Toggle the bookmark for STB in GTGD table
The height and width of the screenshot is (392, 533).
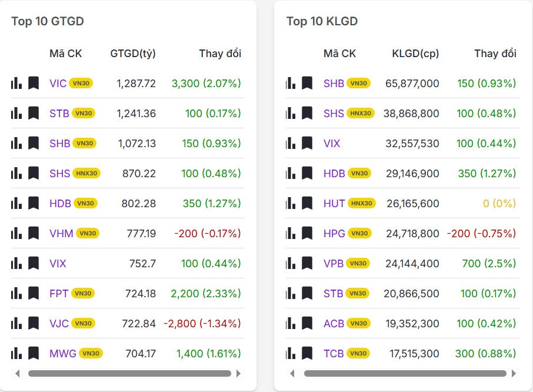click(x=33, y=113)
